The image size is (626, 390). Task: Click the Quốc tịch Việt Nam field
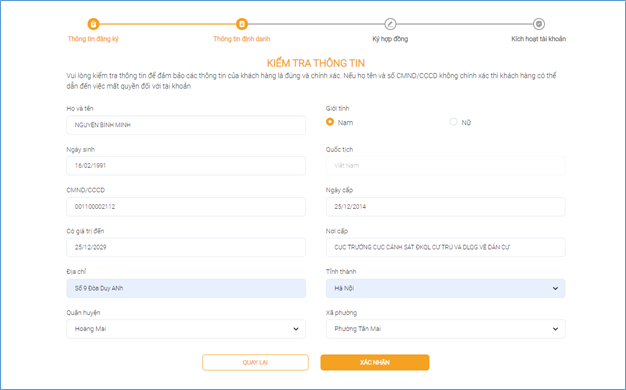tap(446, 166)
